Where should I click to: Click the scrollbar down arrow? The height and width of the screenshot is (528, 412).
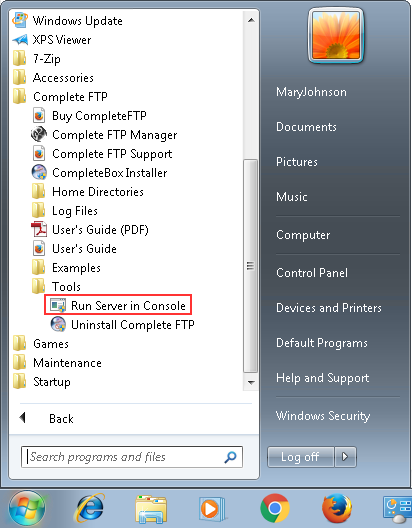[251, 383]
